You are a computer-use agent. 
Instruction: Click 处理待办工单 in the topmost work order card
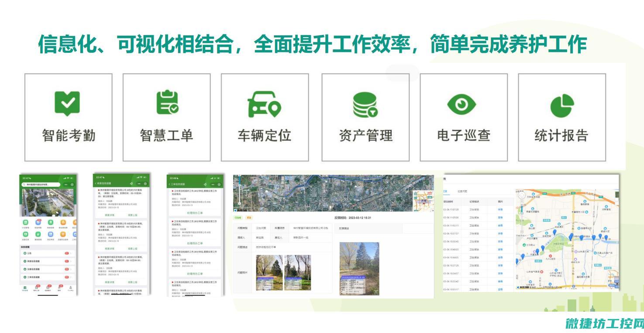(x=195, y=213)
